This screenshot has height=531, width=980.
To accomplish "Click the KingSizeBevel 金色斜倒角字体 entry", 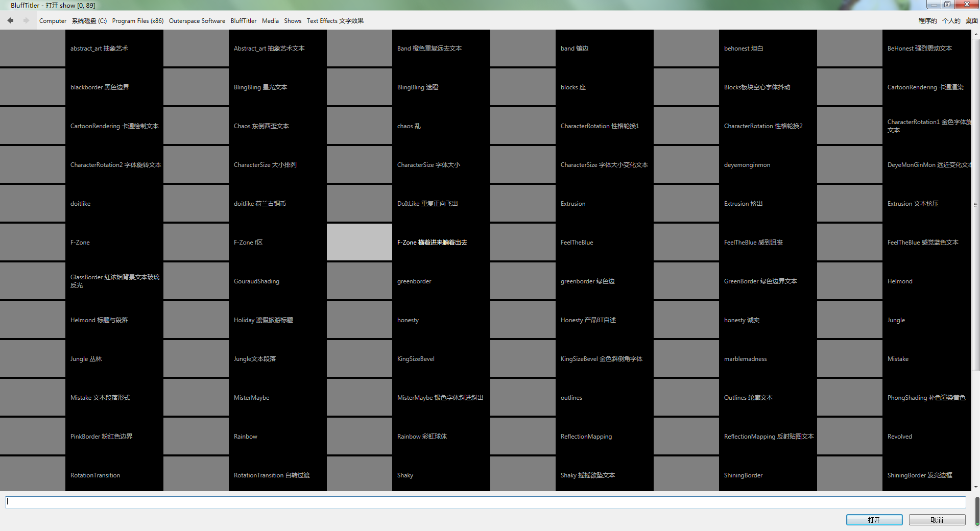I will pyautogui.click(x=602, y=359).
